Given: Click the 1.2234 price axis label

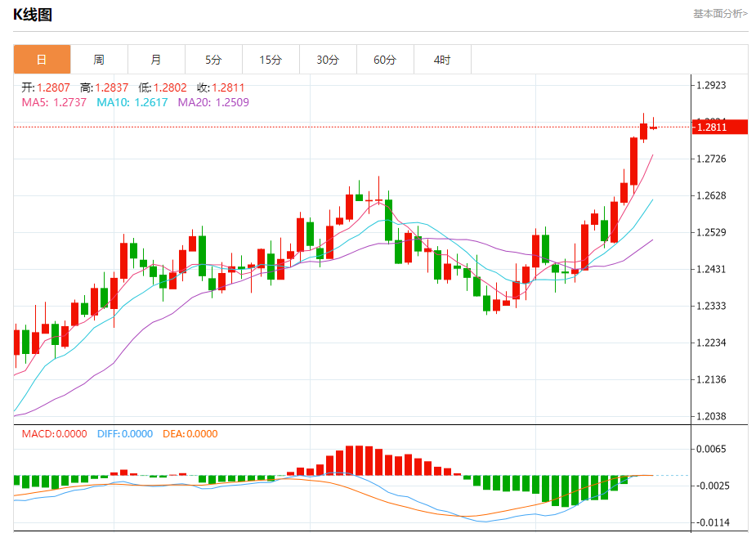Looking at the screenshot, I should pyautogui.click(x=711, y=343).
